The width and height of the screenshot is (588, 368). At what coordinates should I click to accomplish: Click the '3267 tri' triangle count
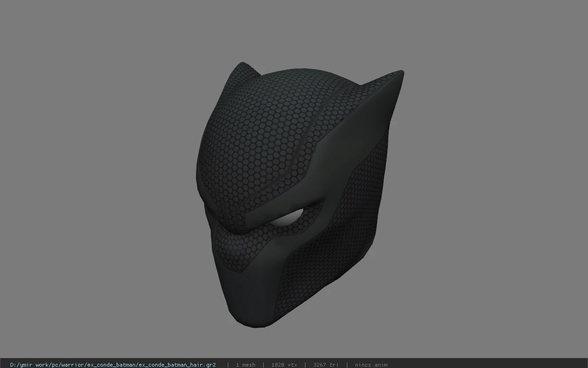pos(326,365)
